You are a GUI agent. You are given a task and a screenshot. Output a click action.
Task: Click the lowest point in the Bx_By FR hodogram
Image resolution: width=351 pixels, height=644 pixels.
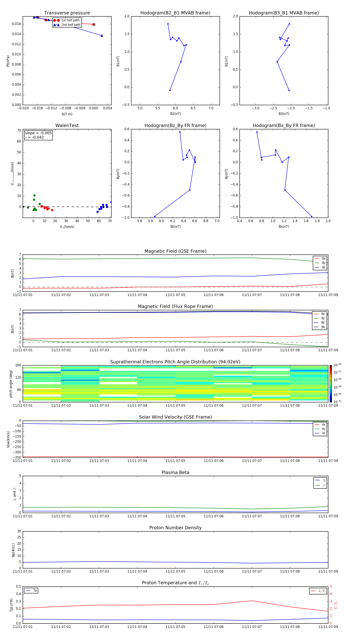[312, 216]
